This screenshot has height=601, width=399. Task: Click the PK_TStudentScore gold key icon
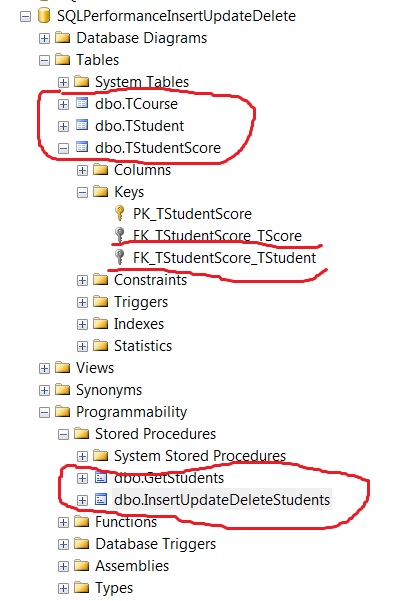(x=120, y=213)
